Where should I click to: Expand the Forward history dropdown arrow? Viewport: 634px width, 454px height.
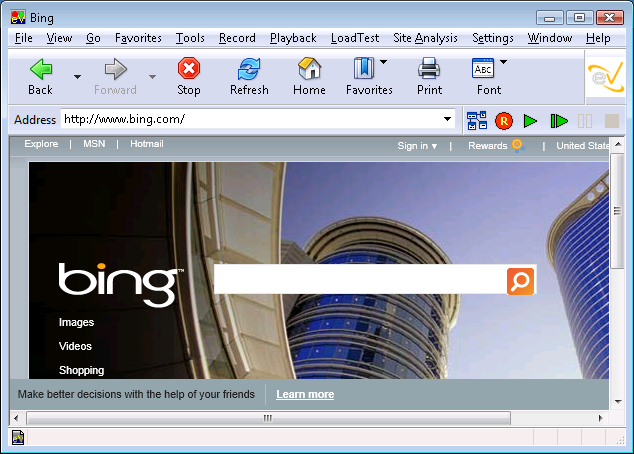click(x=152, y=76)
